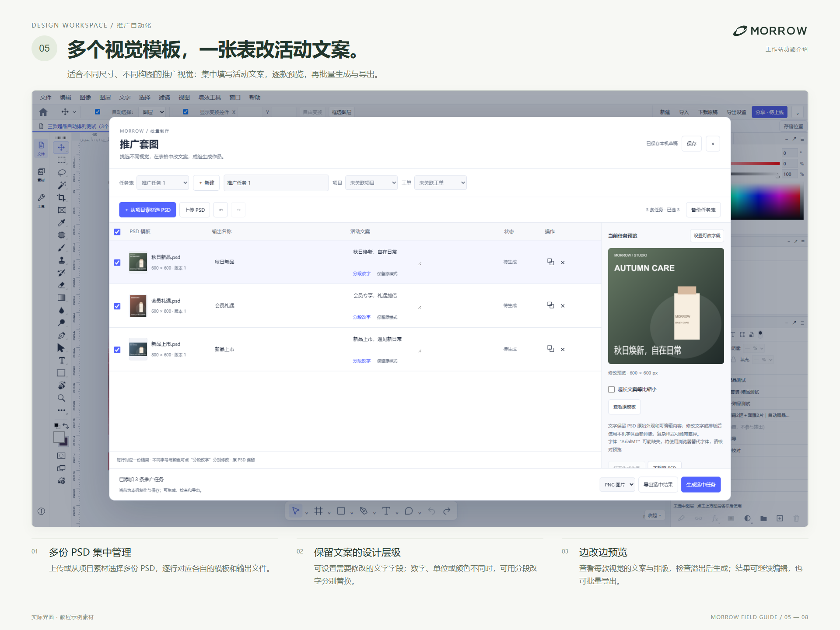The height and width of the screenshot is (630, 840).
Task: Toggle the select-all checkbox in table header
Action: point(117,232)
